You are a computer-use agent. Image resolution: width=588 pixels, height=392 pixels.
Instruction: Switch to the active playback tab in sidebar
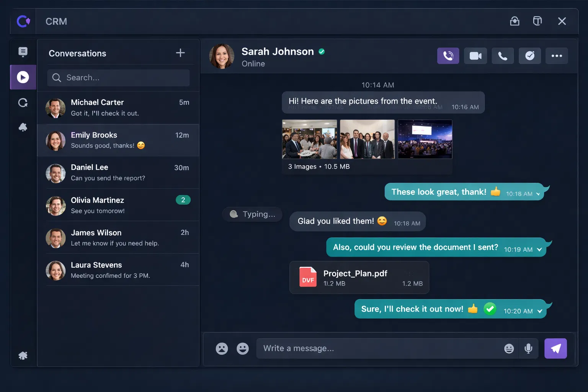pos(23,77)
